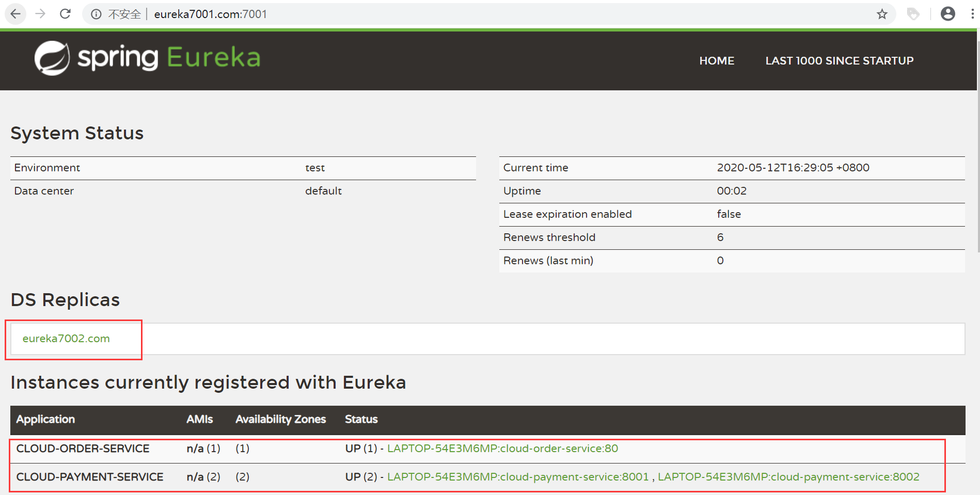
Task: Click the Current time label
Action: (535, 168)
